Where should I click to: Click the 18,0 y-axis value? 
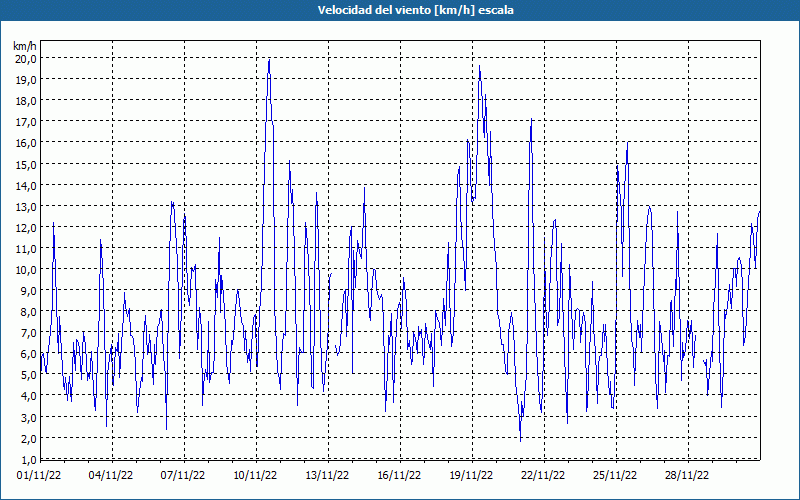(x=26, y=101)
